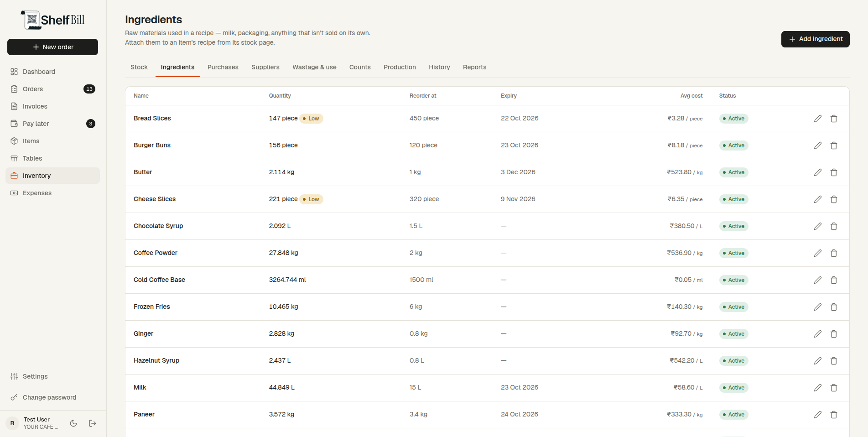Open the Stock tab
This screenshot has height=437, width=868.
coord(139,67)
